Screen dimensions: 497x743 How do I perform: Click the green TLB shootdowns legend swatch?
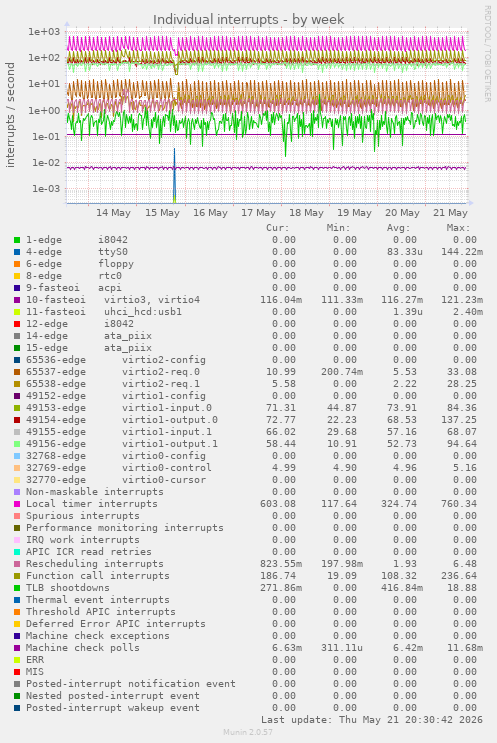pyautogui.click(x=17, y=588)
